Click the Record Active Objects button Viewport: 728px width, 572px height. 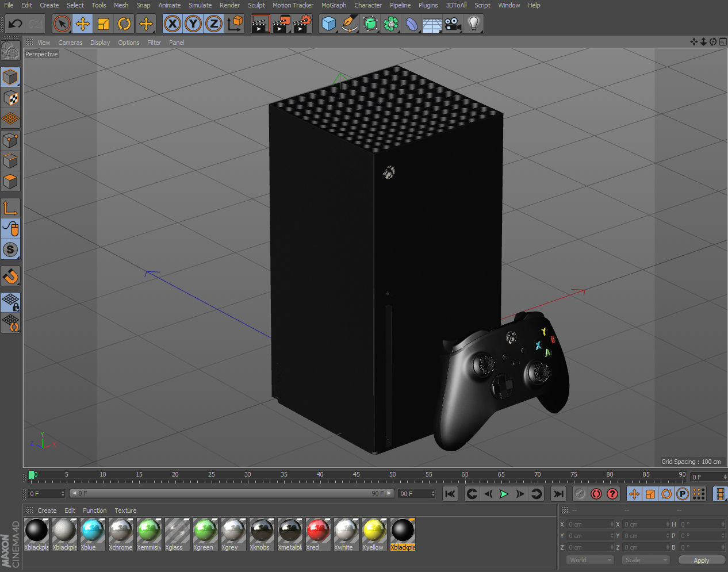580,494
